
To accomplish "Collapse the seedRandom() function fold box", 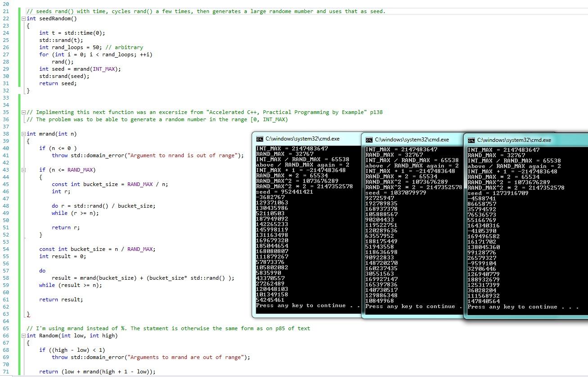I will [23, 18].
